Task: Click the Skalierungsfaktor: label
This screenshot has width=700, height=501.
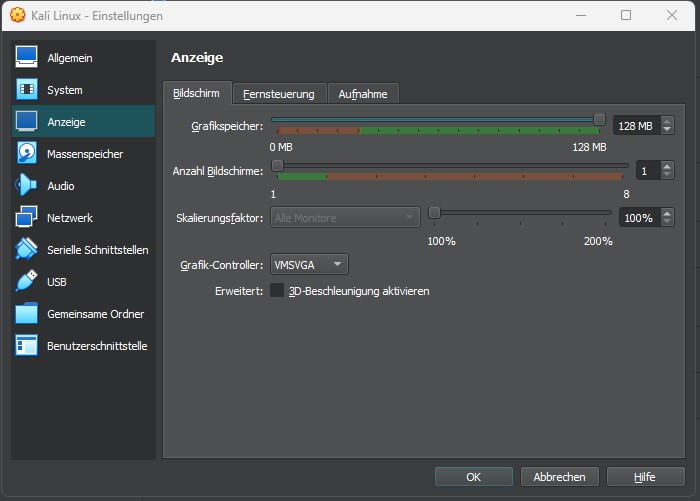Action: click(x=220, y=218)
